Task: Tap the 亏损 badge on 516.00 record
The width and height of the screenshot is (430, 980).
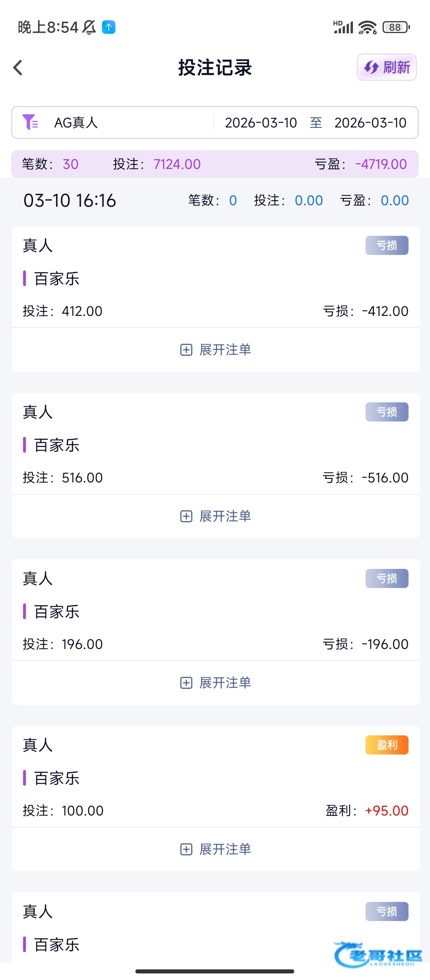Action: (x=387, y=412)
